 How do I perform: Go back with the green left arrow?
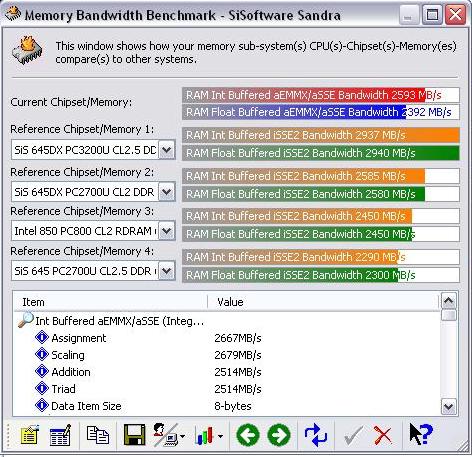coord(248,435)
